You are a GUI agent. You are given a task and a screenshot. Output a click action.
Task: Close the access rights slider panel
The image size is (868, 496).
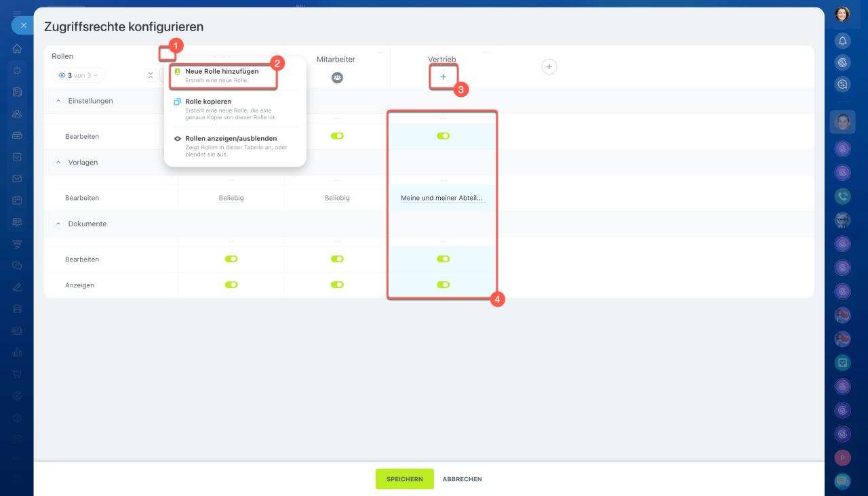(23, 25)
